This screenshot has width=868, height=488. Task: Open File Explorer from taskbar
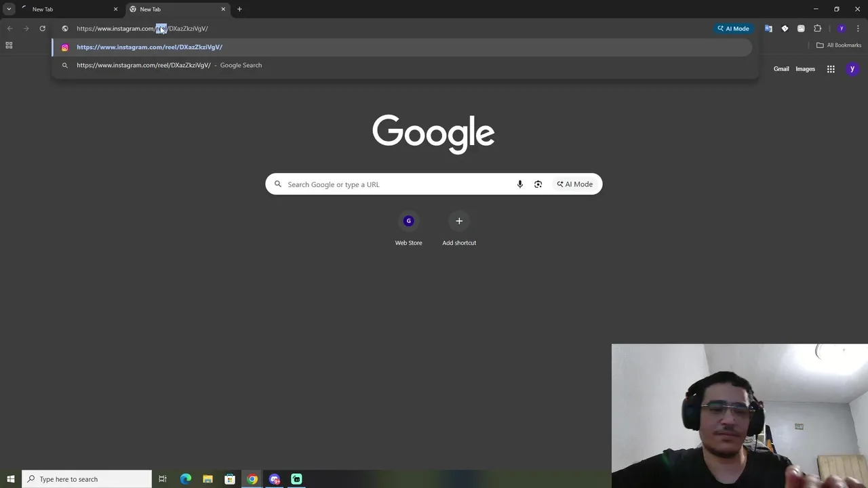pos(208,479)
